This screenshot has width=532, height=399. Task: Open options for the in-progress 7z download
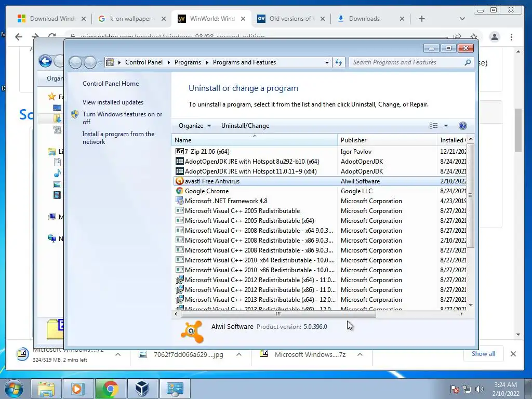(x=118, y=354)
